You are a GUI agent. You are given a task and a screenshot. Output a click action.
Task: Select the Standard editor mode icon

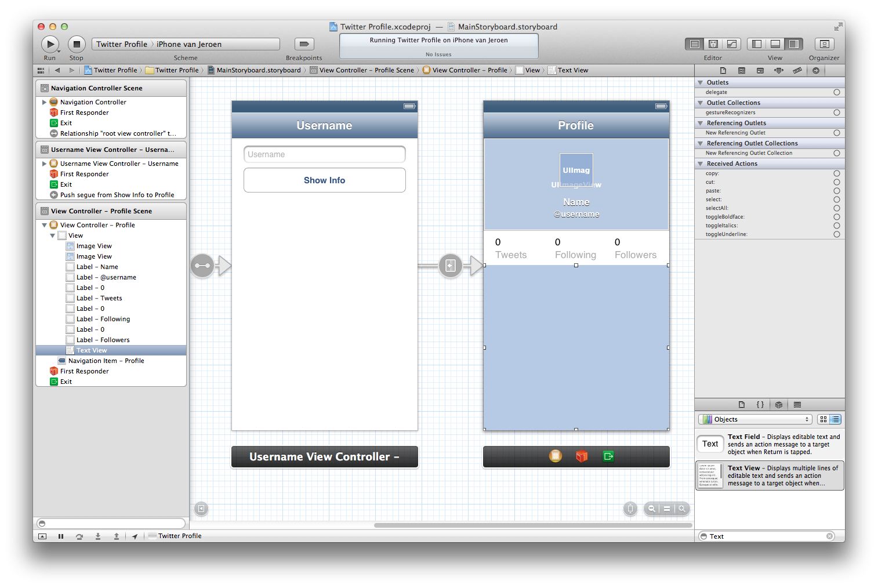click(694, 44)
